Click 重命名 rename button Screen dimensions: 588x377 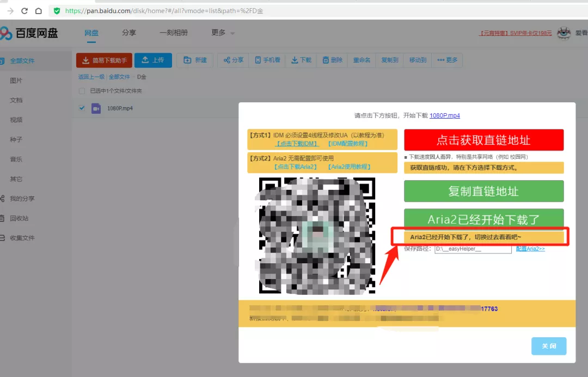coord(362,60)
